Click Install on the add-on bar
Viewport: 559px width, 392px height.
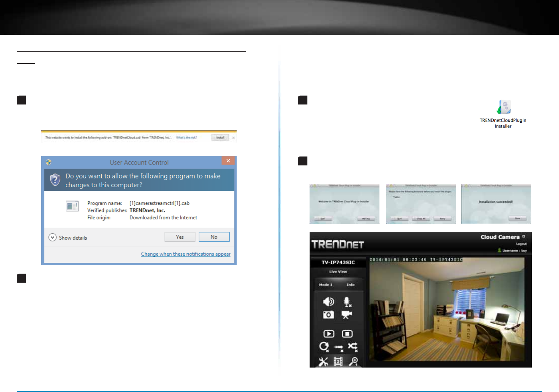(x=220, y=138)
